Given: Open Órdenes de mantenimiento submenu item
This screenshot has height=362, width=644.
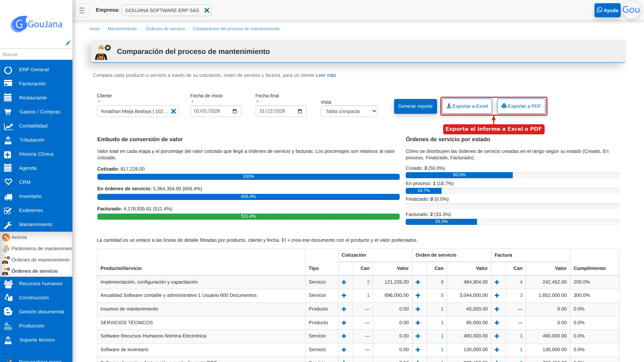Looking at the screenshot, I should pos(36,260).
